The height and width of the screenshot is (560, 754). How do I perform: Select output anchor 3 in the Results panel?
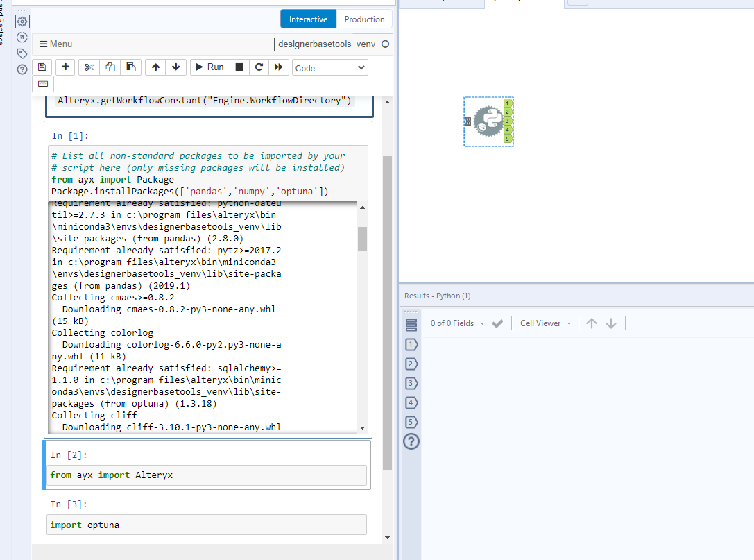[x=411, y=383]
